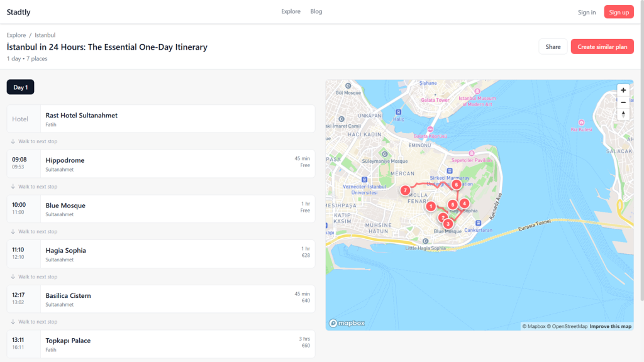Select map marker number 1
The image size is (644, 362).
pyautogui.click(x=430, y=206)
